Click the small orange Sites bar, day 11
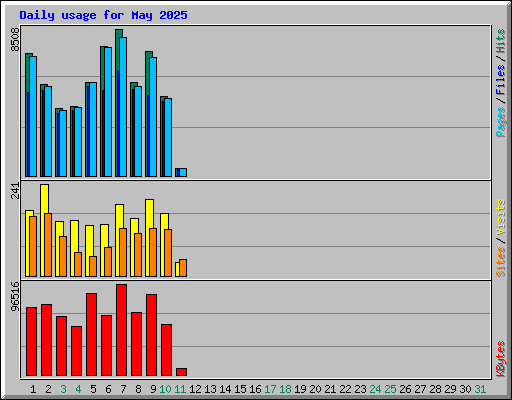 183,268
